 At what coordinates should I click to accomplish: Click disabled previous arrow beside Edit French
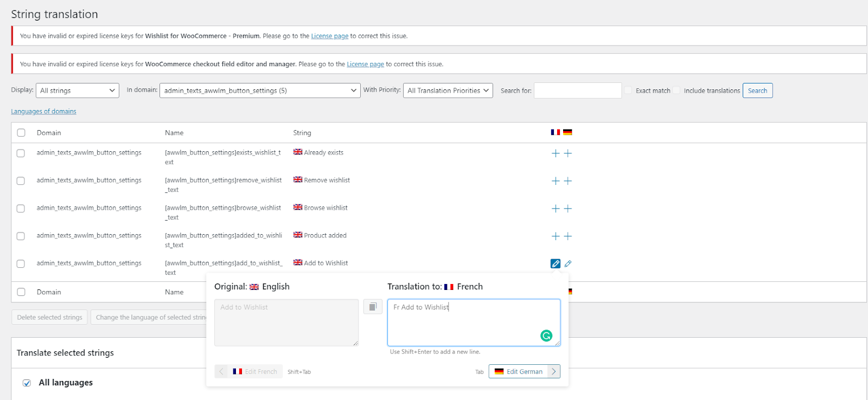(221, 371)
